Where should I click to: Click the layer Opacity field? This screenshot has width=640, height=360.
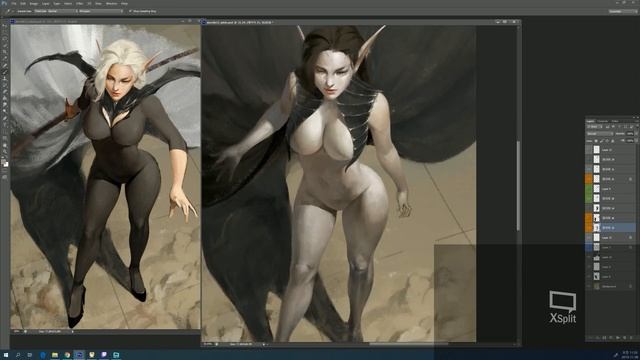tap(629, 133)
